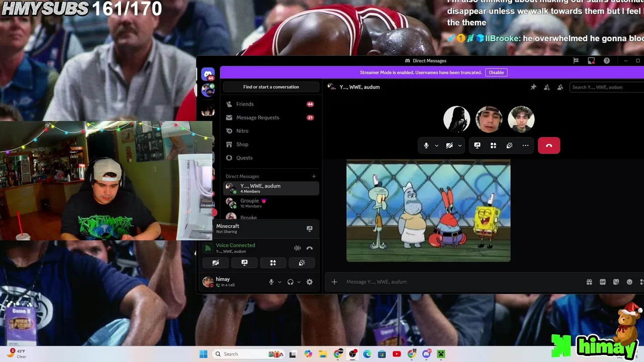This screenshot has height=362, width=644.
Task: Share screen button in voice panel
Action: pos(244,262)
